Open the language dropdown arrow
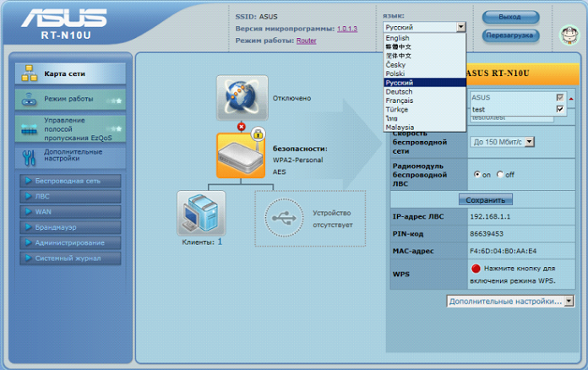The height and width of the screenshot is (386, 588). [x=461, y=27]
